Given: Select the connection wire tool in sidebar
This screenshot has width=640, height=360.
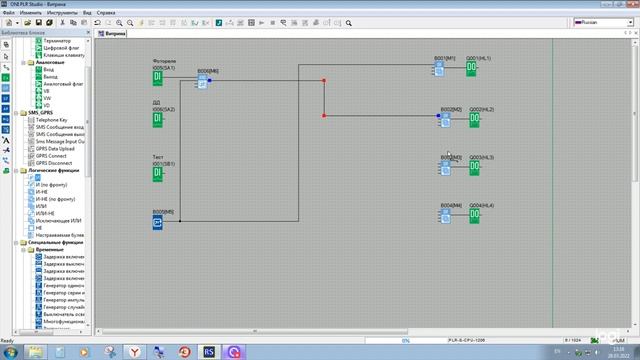Looking at the screenshot, I should tap(6, 67).
